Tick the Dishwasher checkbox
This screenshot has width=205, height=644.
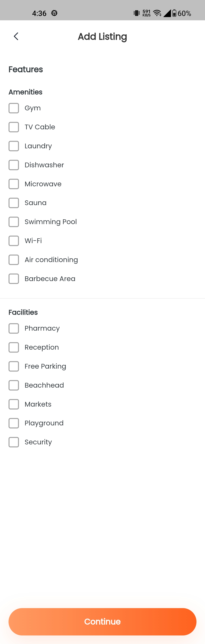(14, 165)
